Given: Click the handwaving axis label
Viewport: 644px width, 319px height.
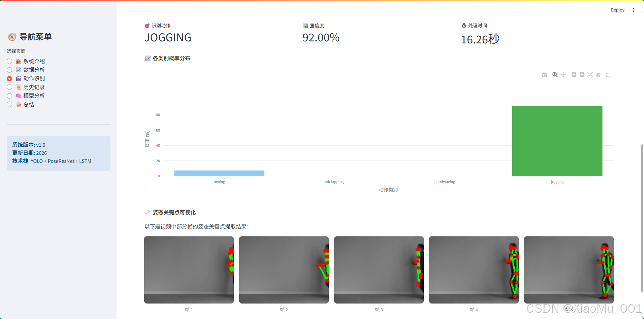Looking at the screenshot, I should (445, 182).
